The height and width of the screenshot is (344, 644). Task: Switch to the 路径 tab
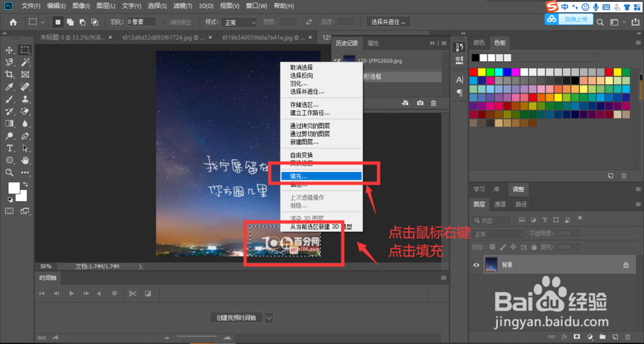(521, 204)
